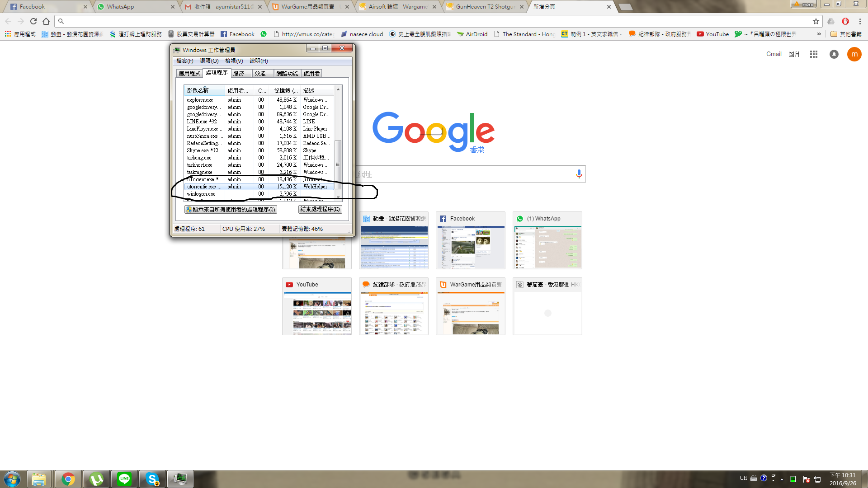Viewport: 868px width, 488px height.
Task: Open the Google notifications bell icon
Action: pos(834,54)
